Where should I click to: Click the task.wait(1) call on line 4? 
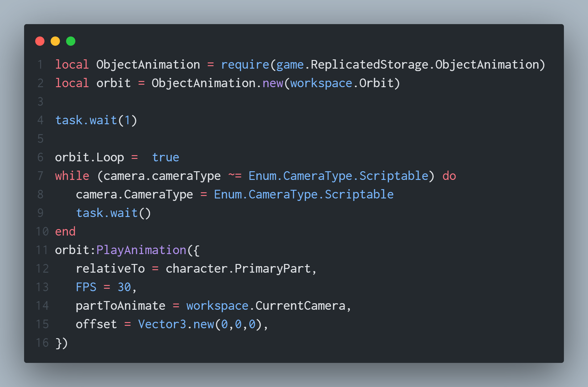[96, 120]
